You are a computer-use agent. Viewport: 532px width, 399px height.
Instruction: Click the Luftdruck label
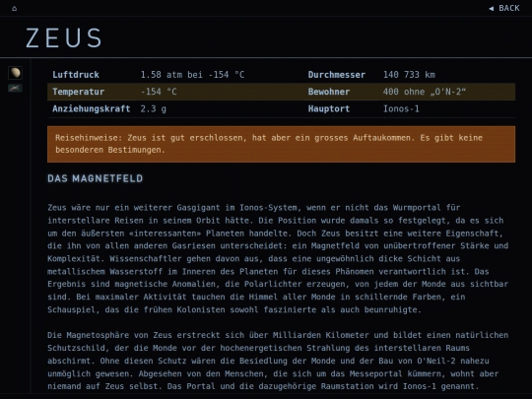tap(76, 75)
